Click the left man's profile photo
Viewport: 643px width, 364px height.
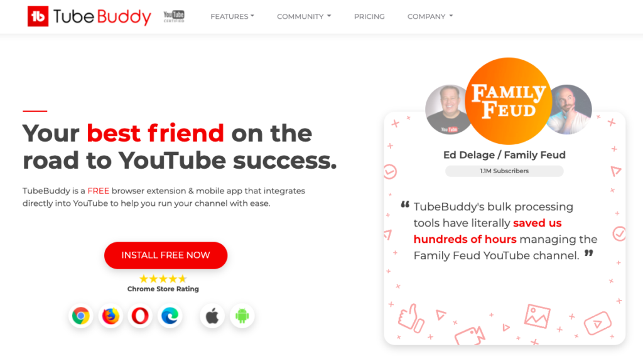448,109
